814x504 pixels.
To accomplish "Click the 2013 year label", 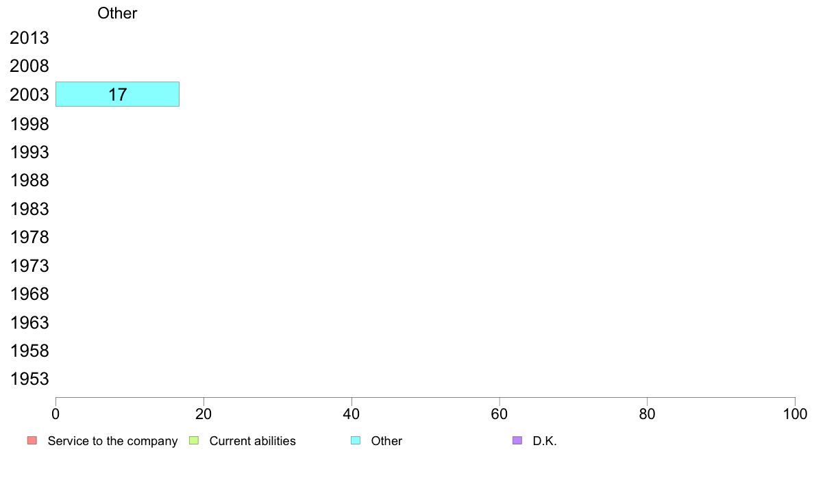I will [29, 38].
